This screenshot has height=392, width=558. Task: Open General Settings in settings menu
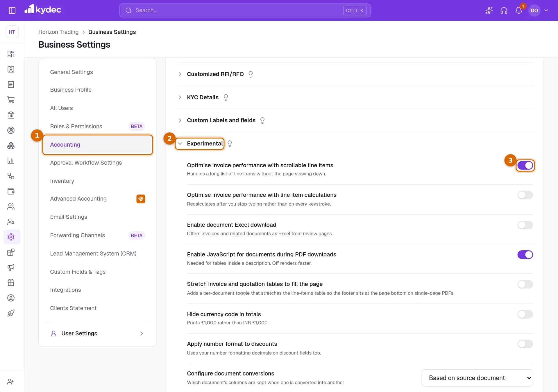coord(71,72)
